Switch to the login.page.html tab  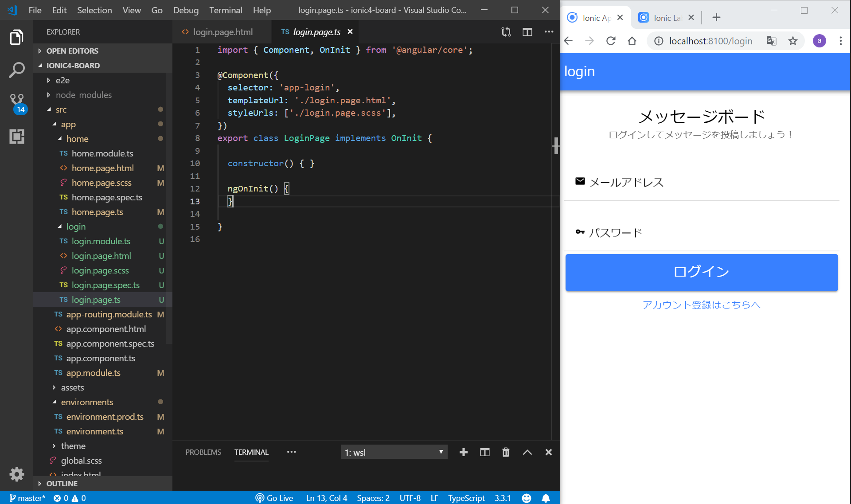coord(223,32)
